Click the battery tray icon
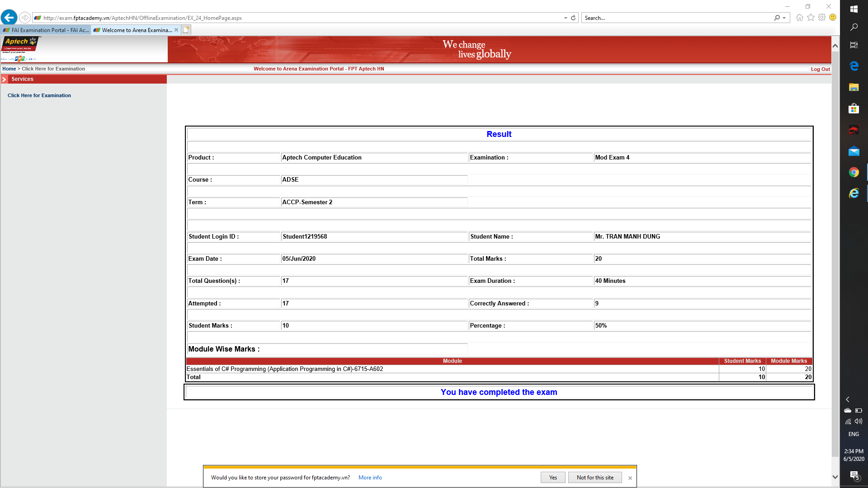Image resolution: width=868 pixels, height=488 pixels. coord(859,410)
